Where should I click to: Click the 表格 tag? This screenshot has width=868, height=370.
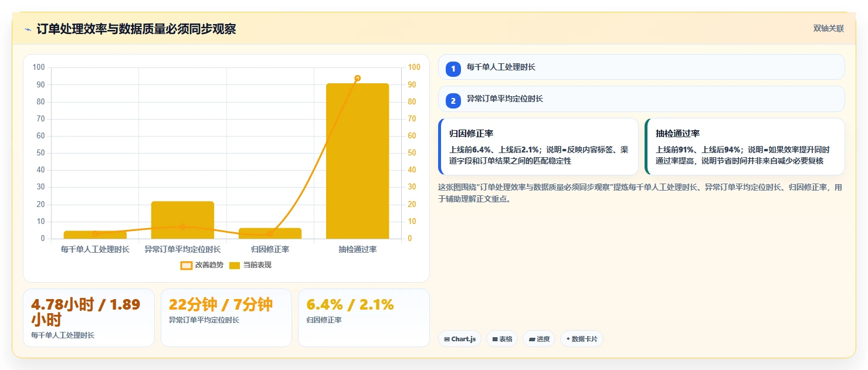click(x=502, y=339)
